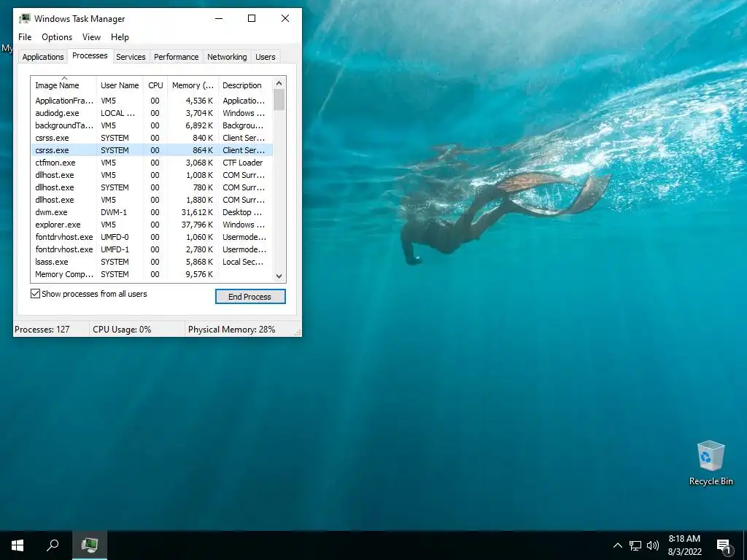Show hidden tray icons chevron

617,545
